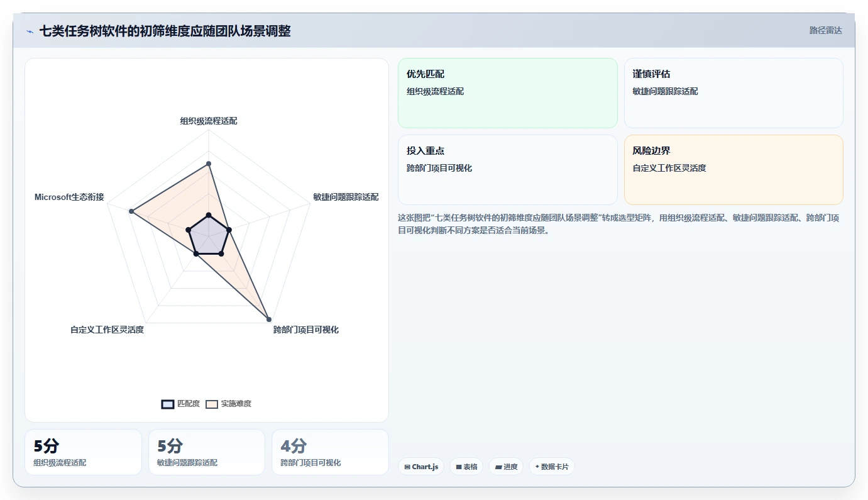Click the 路径雷达 label in the header
The image size is (868, 500).
point(825,30)
